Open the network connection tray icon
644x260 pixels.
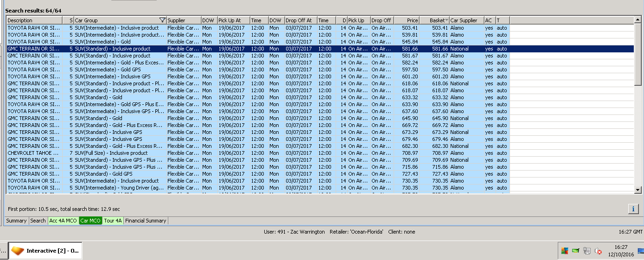click(587, 251)
